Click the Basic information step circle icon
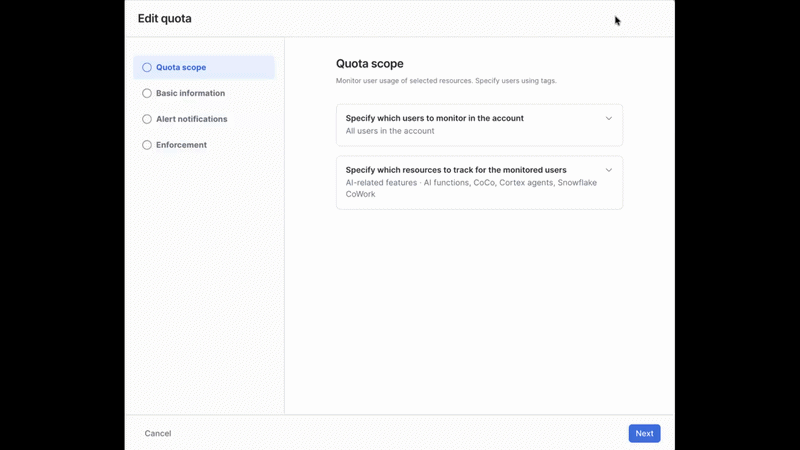The height and width of the screenshot is (450, 800). tap(147, 93)
